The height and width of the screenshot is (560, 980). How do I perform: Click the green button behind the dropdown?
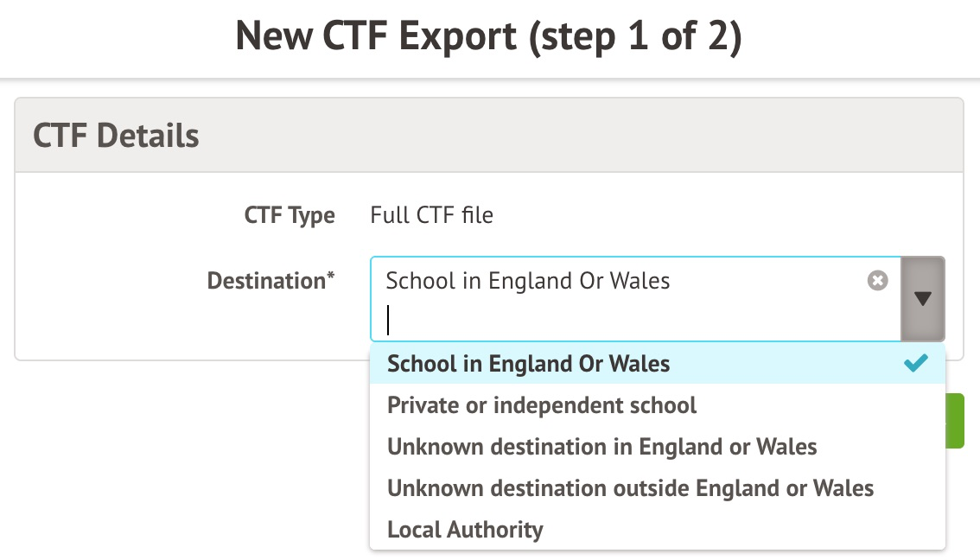[956, 421]
